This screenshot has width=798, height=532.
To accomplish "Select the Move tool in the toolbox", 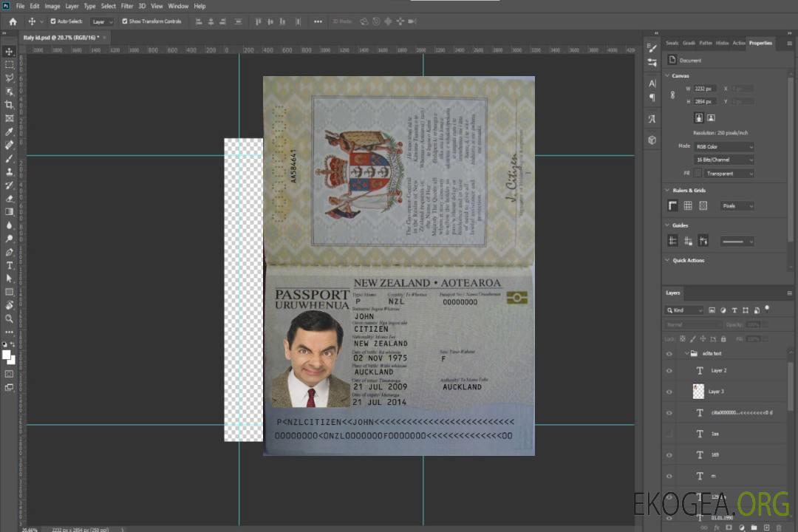I will [x=9, y=52].
